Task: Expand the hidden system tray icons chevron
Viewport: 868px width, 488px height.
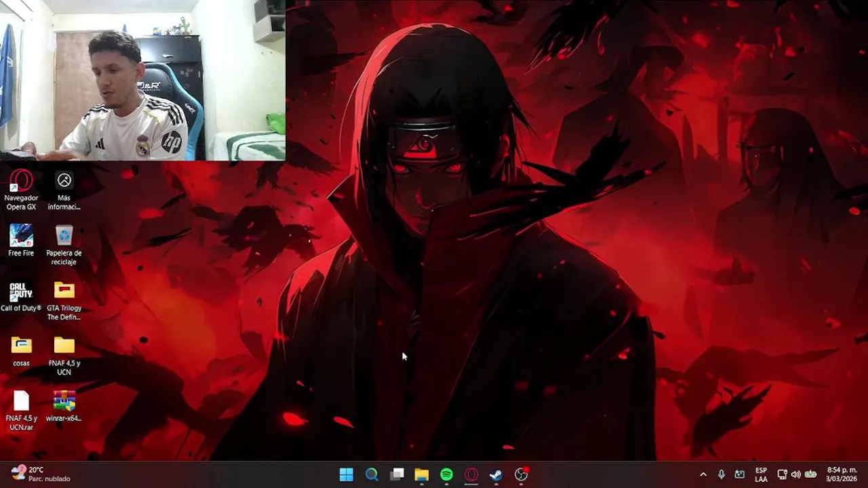Action: tap(703, 474)
